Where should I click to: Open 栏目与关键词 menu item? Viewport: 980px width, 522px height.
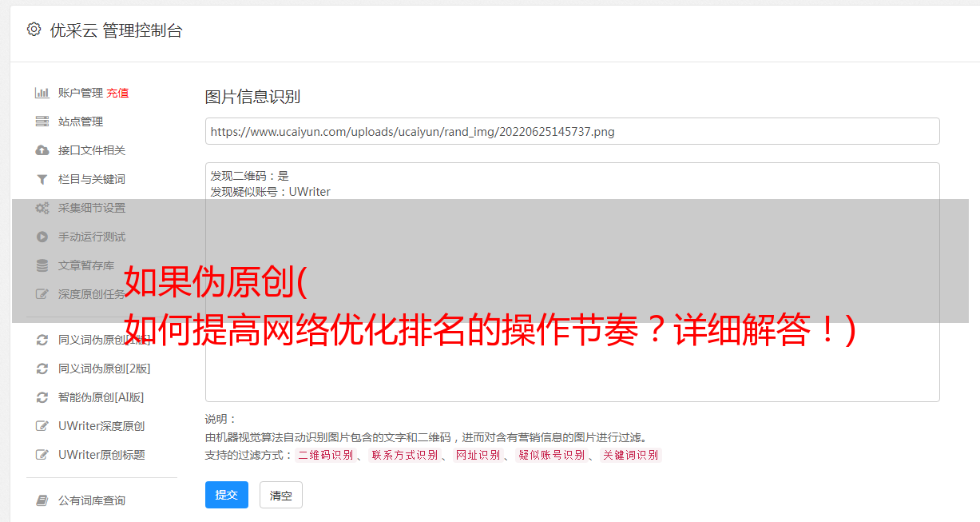pyautogui.click(x=92, y=179)
